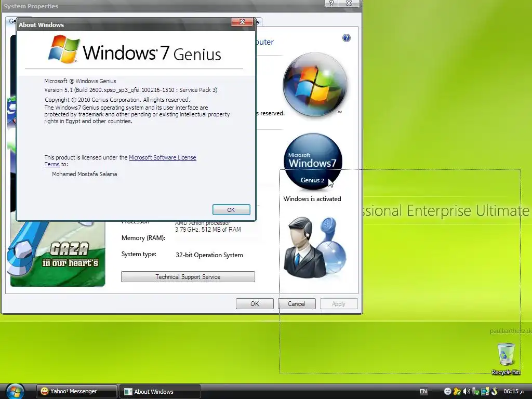Click the "Windows is activated" text
The width and height of the screenshot is (532, 399).
pos(312,199)
